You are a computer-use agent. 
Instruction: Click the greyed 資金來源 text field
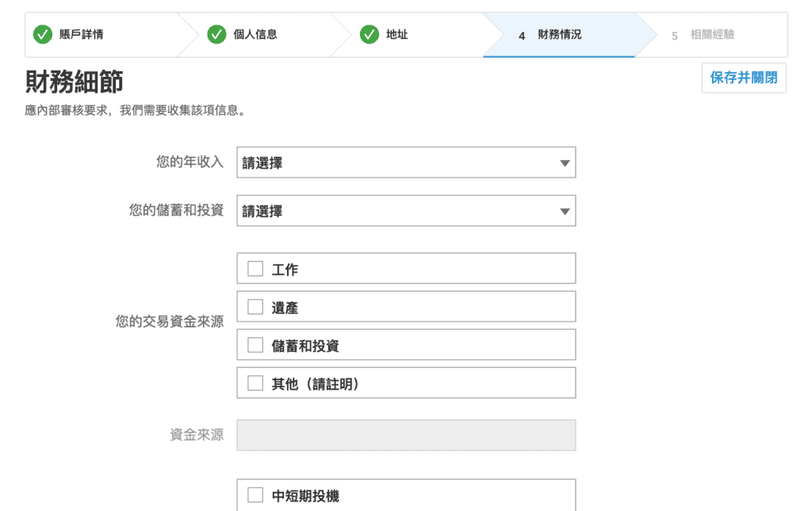point(407,435)
